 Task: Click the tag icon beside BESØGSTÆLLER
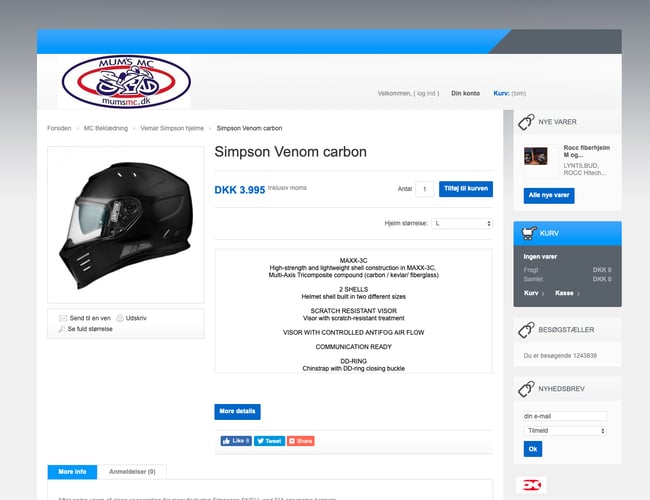(x=526, y=330)
